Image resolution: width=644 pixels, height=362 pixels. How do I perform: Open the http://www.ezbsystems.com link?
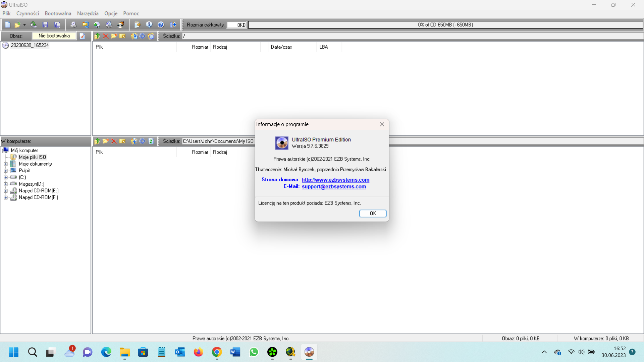tap(335, 180)
